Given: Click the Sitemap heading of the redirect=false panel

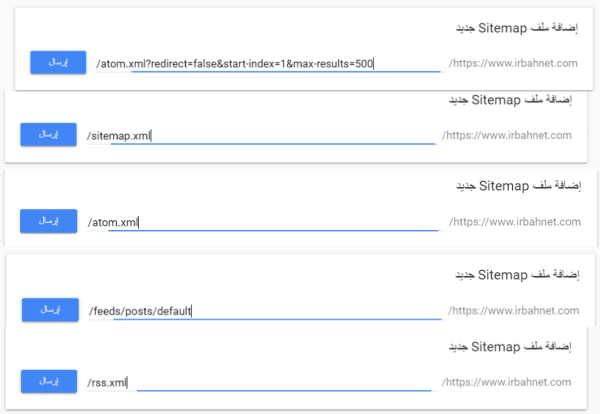Looking at the screenshot, I should (517, 28).
